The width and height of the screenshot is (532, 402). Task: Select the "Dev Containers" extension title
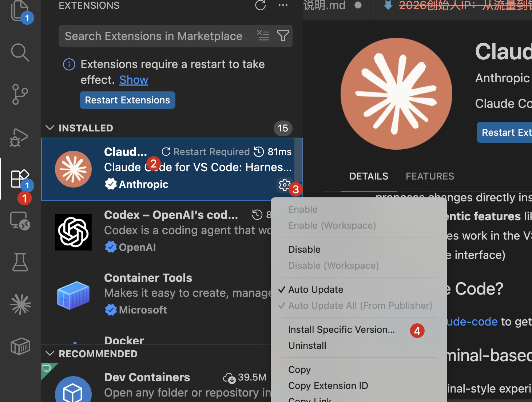tap(147, 377)
